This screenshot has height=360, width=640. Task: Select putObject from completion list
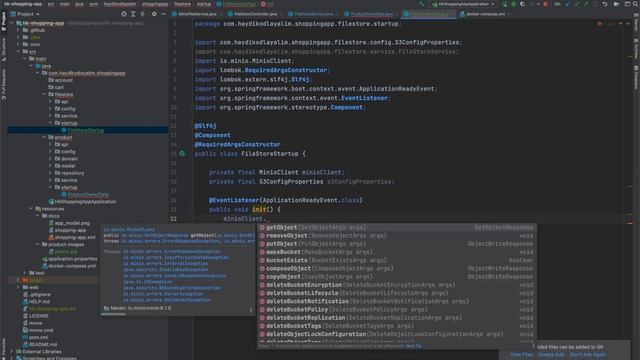396,244
